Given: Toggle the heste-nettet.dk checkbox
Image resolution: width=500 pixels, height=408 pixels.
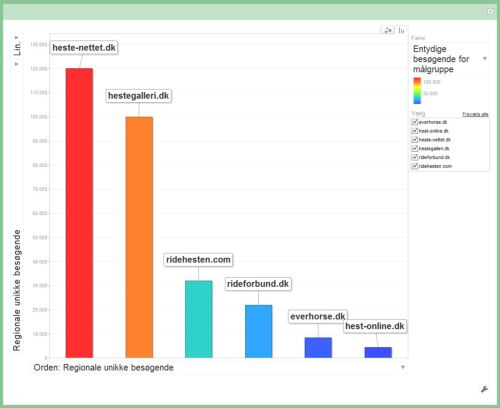Looking at the screenshot, I should (415, 140).
